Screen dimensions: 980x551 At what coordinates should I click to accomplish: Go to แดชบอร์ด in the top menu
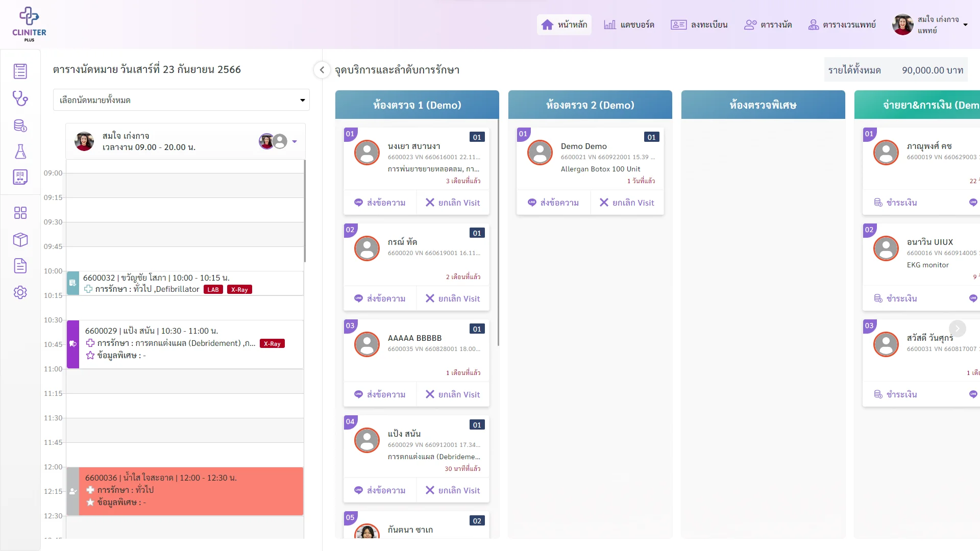tap(629, 24)
